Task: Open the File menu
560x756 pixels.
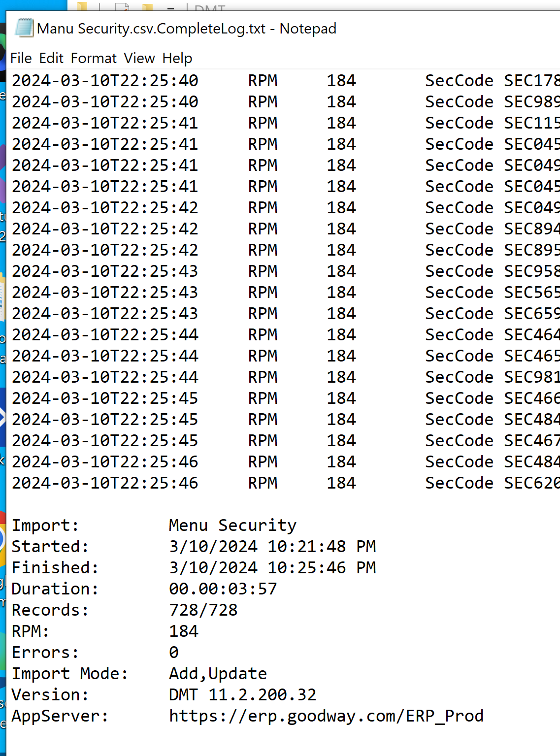Action: 21,58
